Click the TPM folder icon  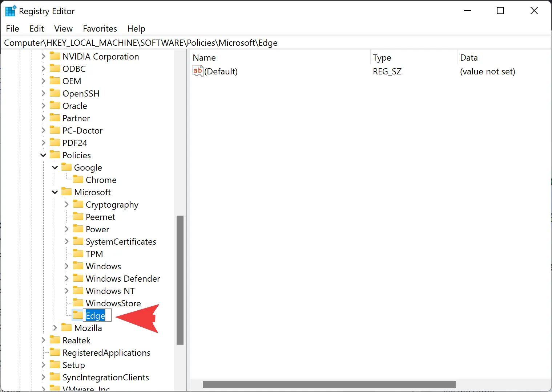78,253
